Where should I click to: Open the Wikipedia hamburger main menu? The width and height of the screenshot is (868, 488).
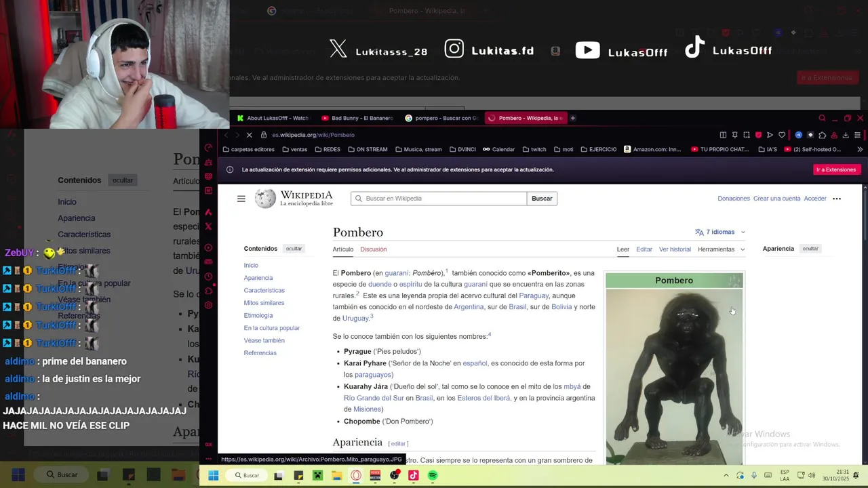click(241, 199)
